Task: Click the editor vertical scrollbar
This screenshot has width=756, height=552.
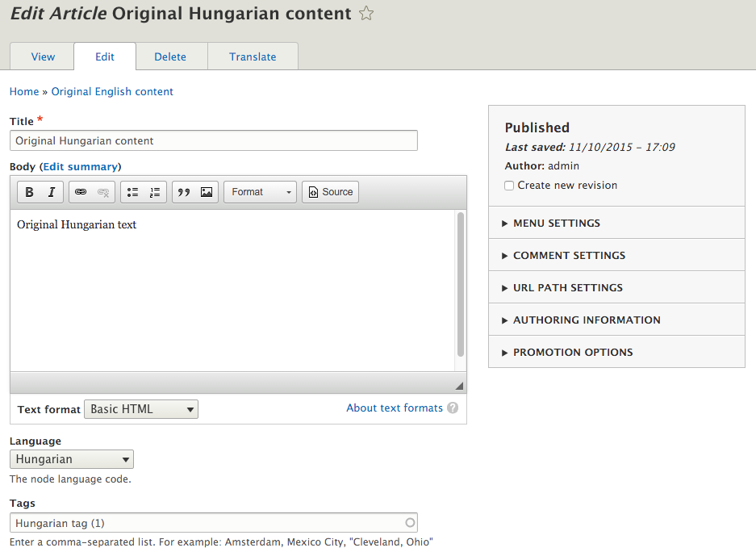Action: [461, 284]
